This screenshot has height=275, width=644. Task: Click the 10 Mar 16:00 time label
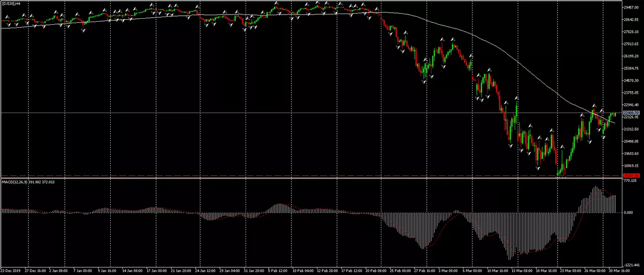point(497,271)
